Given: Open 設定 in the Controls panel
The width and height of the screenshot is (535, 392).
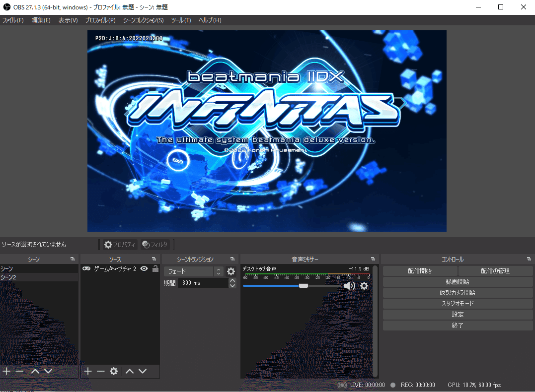Looking at the screenshot, I should pyautogui.click(x=458, y=314).
